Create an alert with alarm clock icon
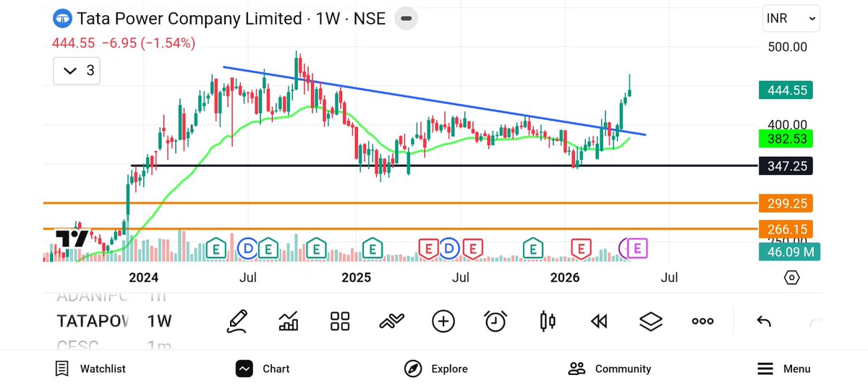 pos(495,322)
